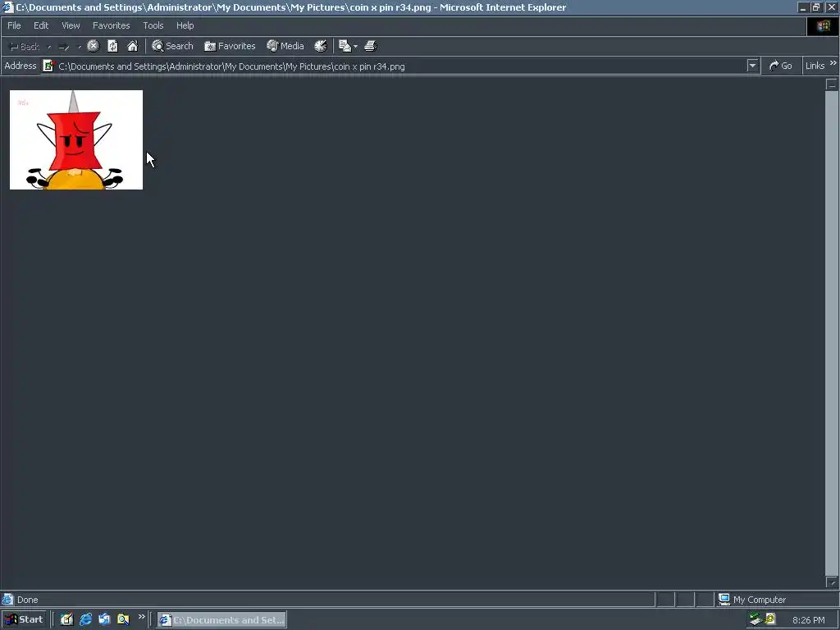
Task: Click the Go button
Action: click(781, 66)
